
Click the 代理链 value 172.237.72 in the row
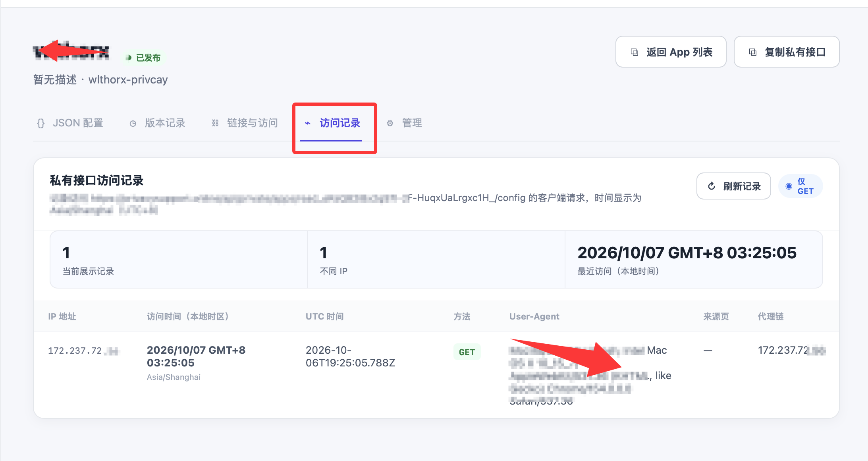(791, 350)
